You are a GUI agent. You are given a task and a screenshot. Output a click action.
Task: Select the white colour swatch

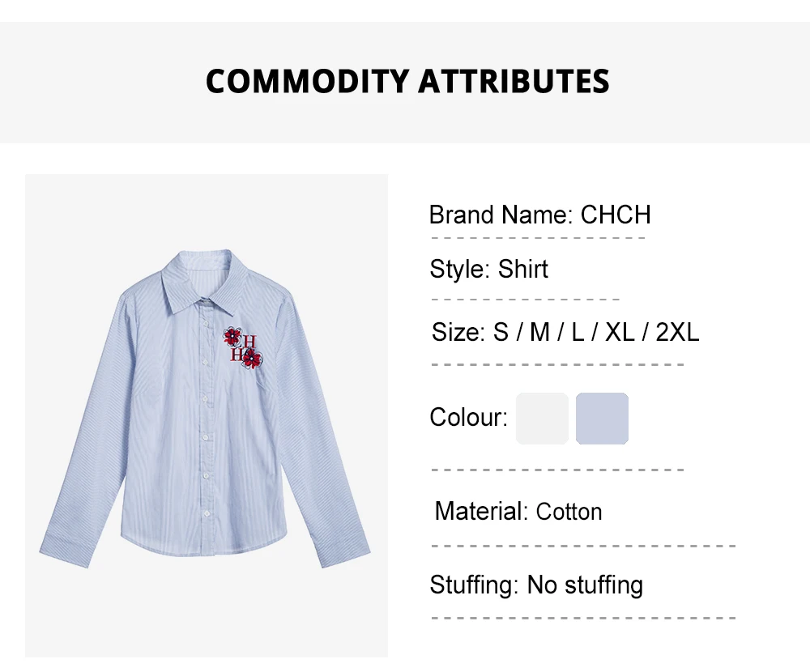click(542, 419)
